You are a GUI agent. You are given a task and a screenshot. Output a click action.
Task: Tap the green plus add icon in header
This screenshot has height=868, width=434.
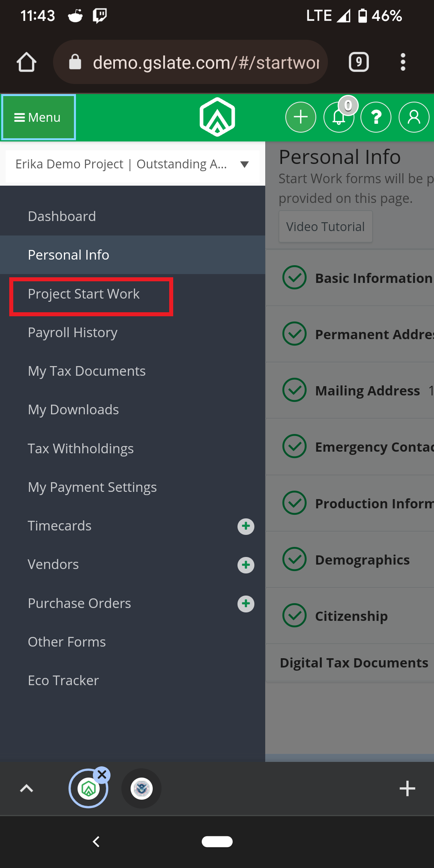[x=301, y=117]
